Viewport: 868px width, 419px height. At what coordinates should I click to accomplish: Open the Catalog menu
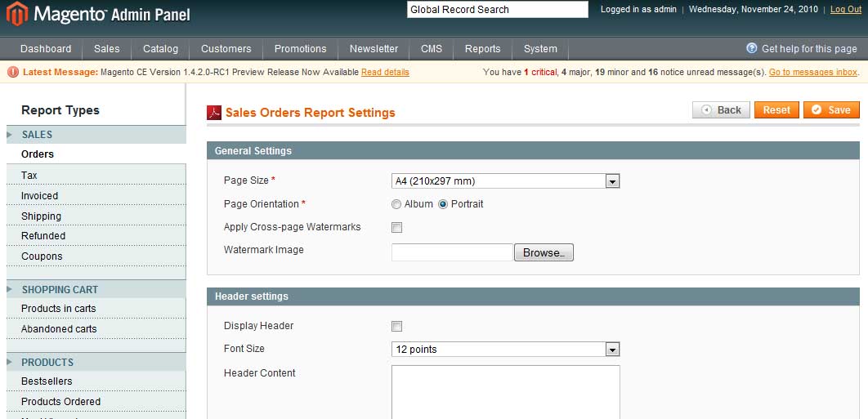click(x=160, y=49)
